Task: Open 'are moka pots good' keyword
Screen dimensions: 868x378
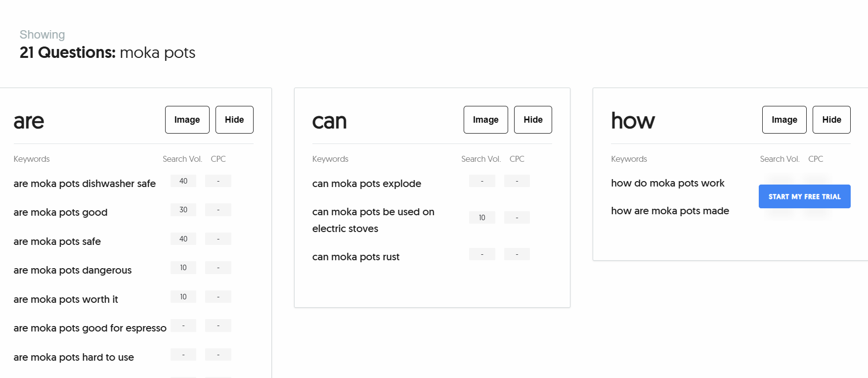Action: click(60, 212)
